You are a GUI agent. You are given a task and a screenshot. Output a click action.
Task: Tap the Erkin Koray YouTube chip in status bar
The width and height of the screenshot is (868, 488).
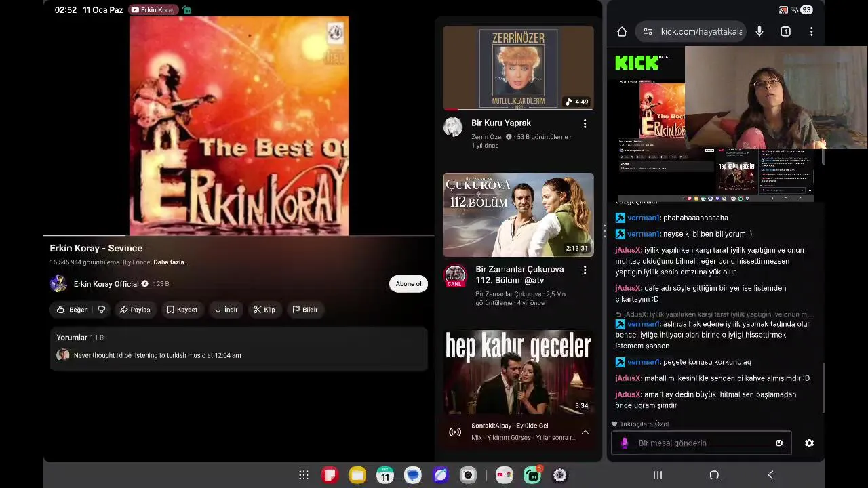tap(153, 9)
